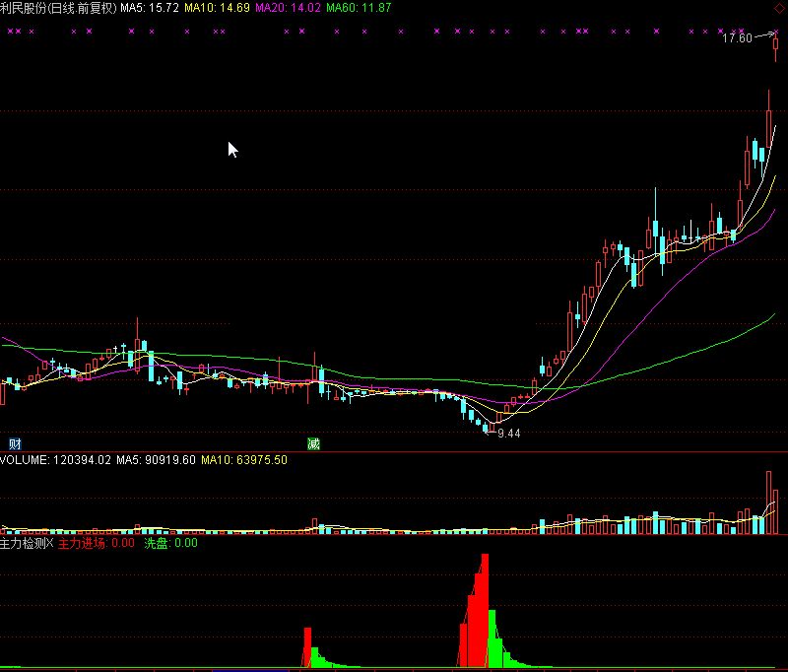Click the 9.44 low price label
Viewport: 788px width, 672px height.
tap(508, 434)
